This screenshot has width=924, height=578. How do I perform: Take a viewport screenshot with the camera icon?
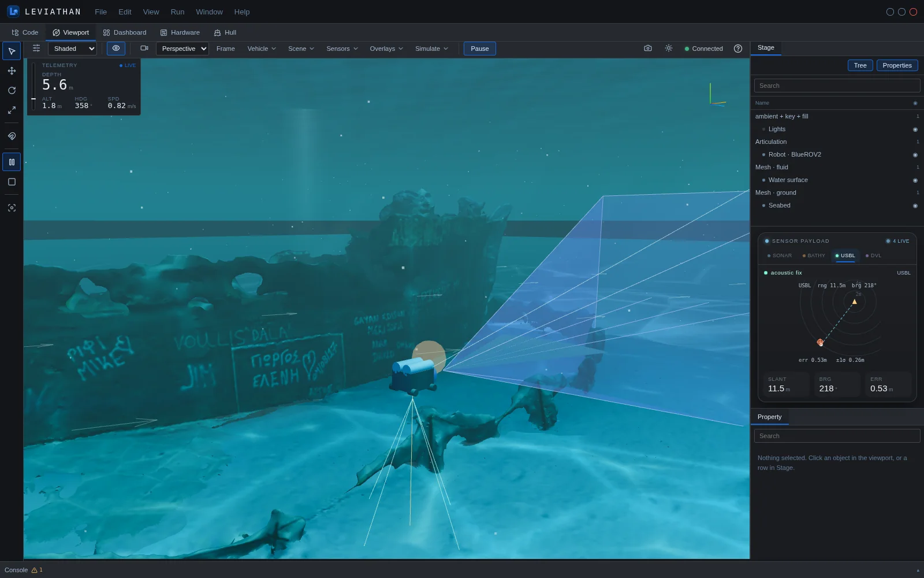648,49
